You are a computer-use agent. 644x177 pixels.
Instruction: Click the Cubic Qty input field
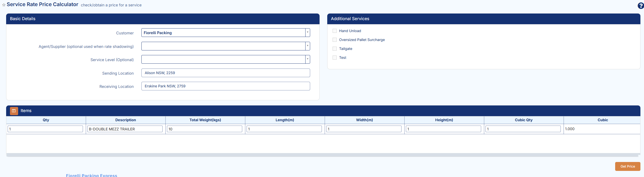[523, 129]
